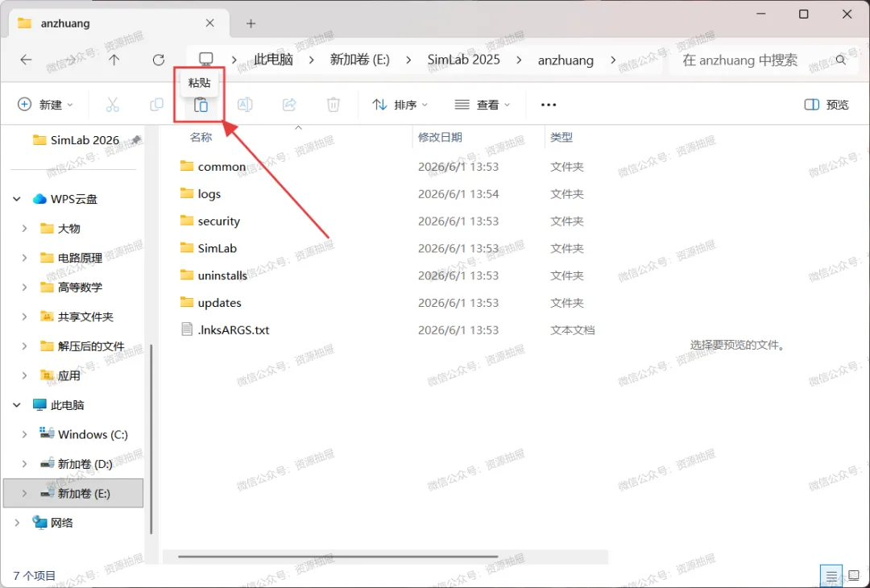
Task: Expand the 电路原理 folder node
Action: coord(24,258)
